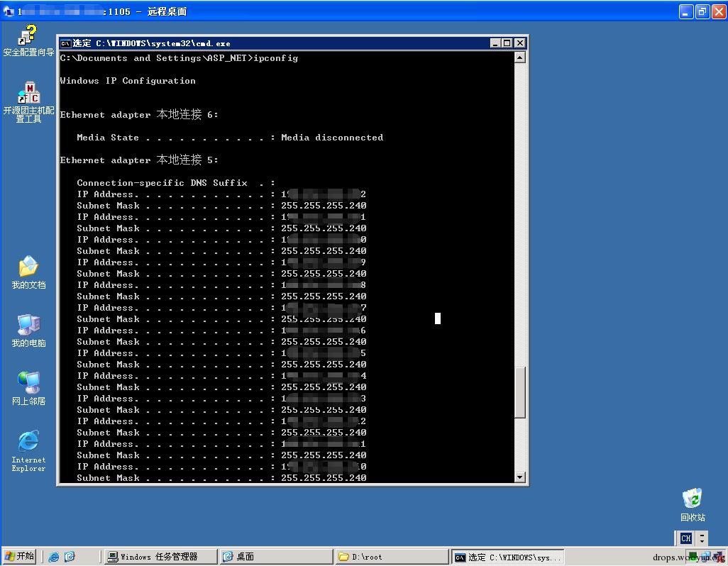Switch to D:\root folder taskbar item
The width and height of the screenshot is (728, 566).
[392, 556]
